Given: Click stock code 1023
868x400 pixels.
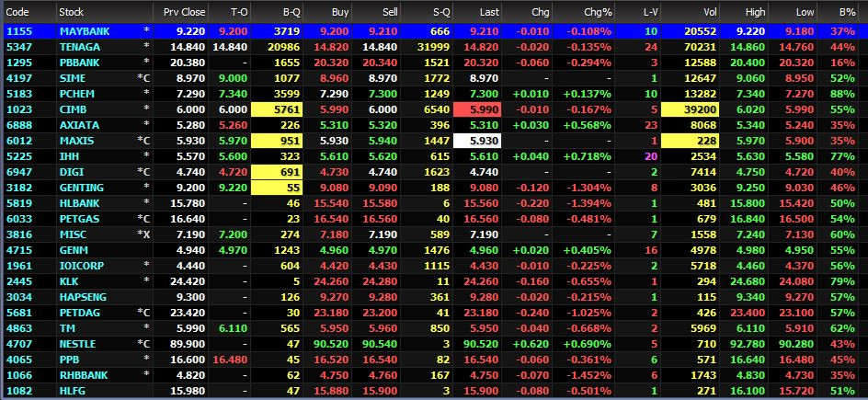Looking at the screenshot, I should tap(17, 109).
